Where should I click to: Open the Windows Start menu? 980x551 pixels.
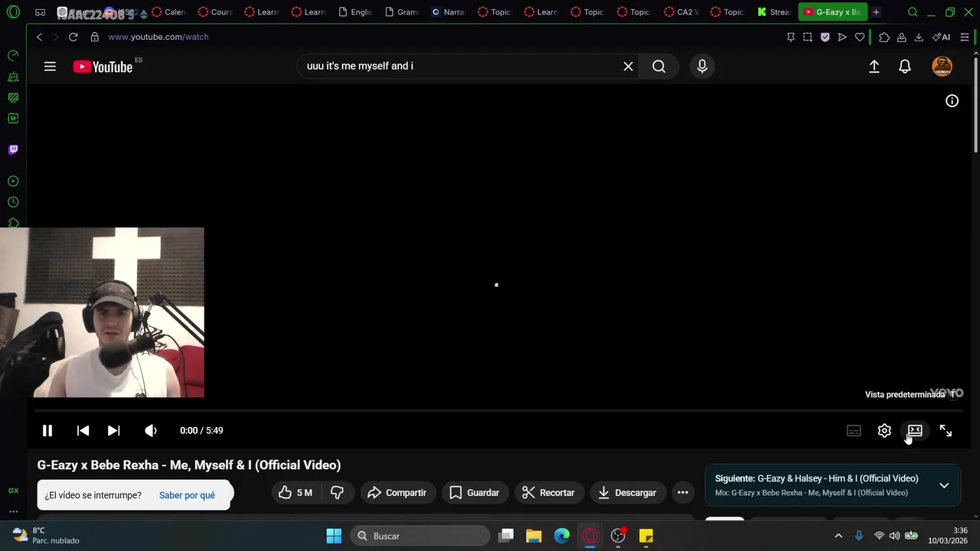[x=334, y=536]
